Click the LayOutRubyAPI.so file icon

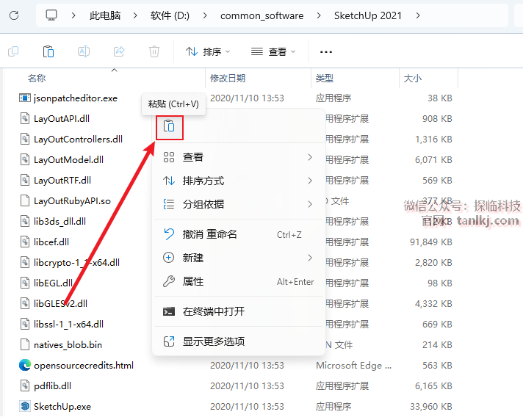coord(25,200)
